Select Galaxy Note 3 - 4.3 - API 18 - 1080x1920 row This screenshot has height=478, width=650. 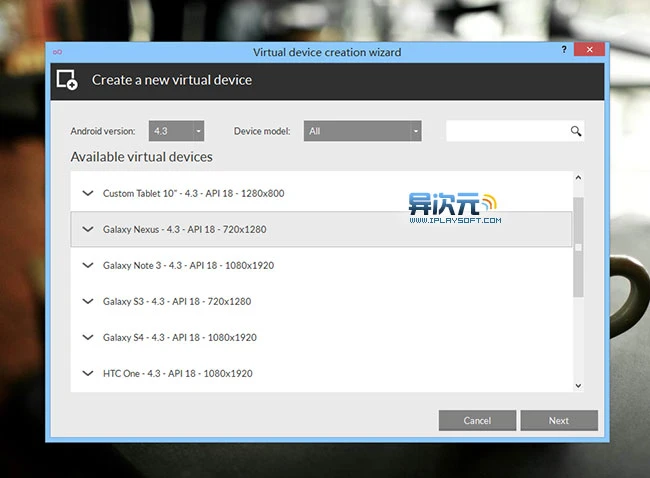[x=188, y=265]
